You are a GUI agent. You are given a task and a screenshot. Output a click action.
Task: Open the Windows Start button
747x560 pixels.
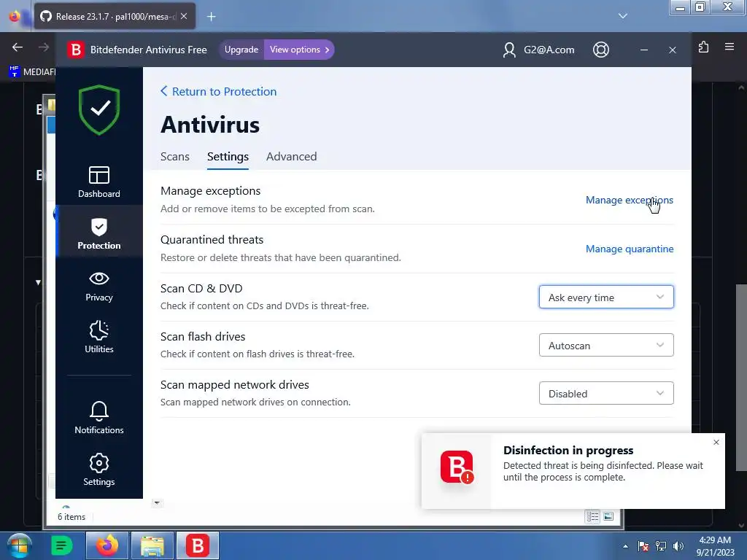[19, 545]
